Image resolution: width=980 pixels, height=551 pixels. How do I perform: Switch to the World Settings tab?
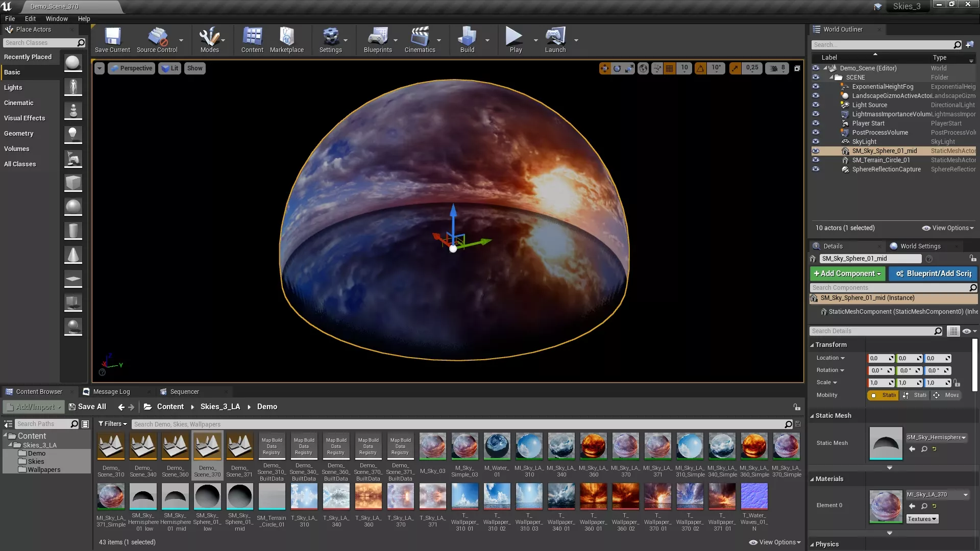[920, 246]
